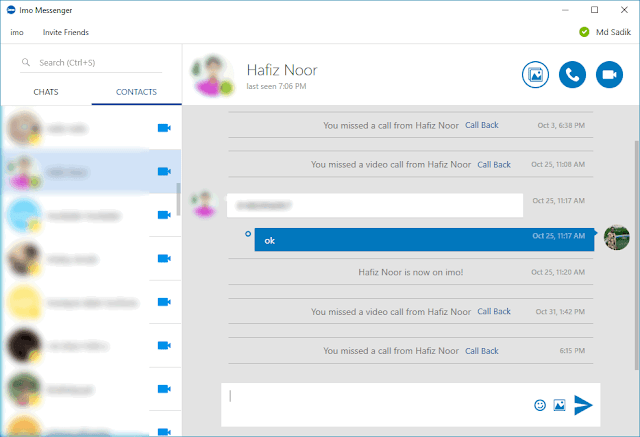Video call contact with green photo avatar
This screenshot has height=437, width=640.
(x=164, y=389)
